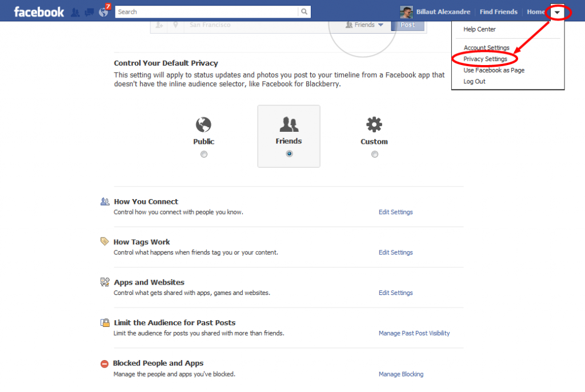The height and width of the screenshot is (392, 585).
Task: Click the Control Your Default Privacy heading
Action: 166,63
